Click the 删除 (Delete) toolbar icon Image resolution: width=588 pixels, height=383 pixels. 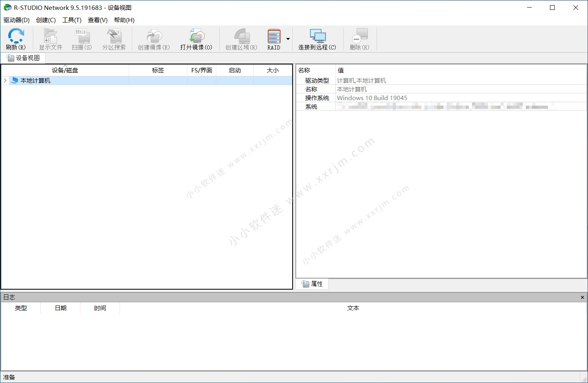pos(359,38)
